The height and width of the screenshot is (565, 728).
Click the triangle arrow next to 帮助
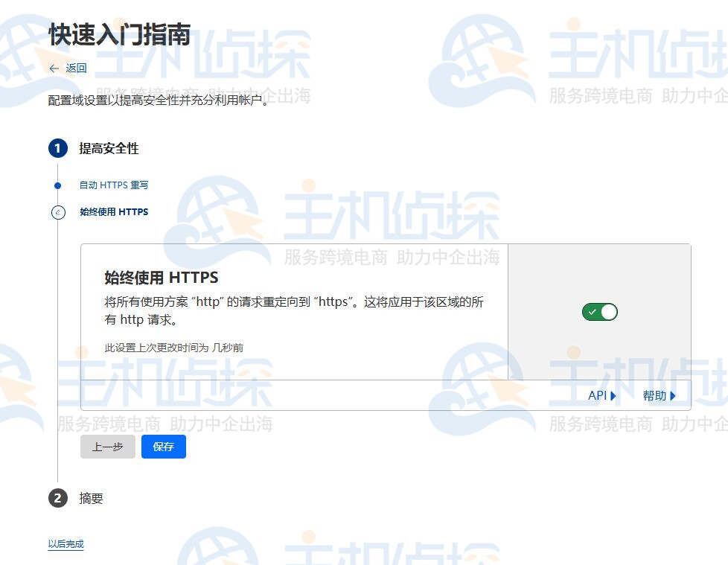673,395
